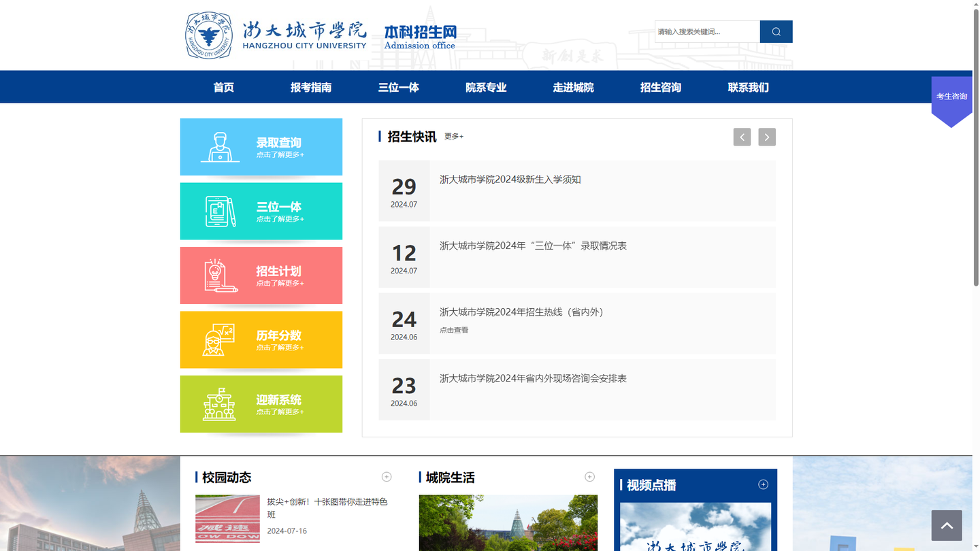Screen dimensions: 980x551
Task: Click the 视频点播 section heading
Action: 651,485
